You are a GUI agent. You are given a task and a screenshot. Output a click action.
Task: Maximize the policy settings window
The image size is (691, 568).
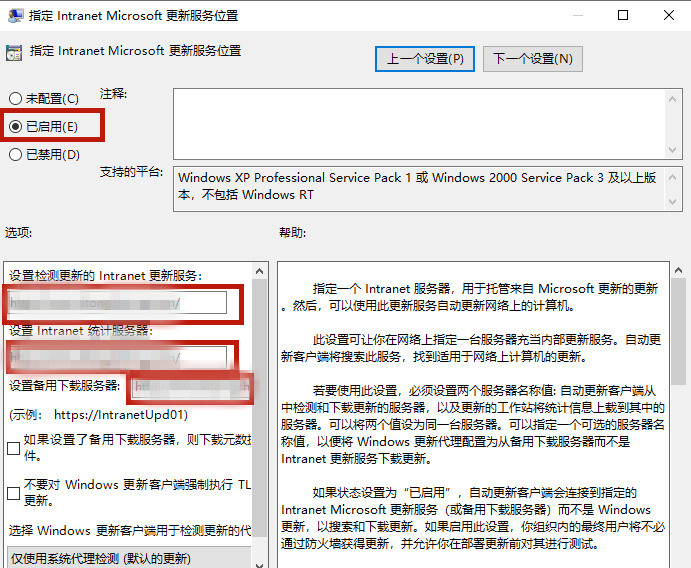click(623, 15)
